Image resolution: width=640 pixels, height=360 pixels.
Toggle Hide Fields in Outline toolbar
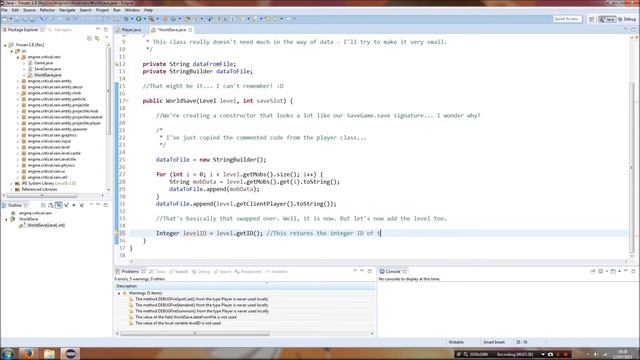(x=59, y=205)
